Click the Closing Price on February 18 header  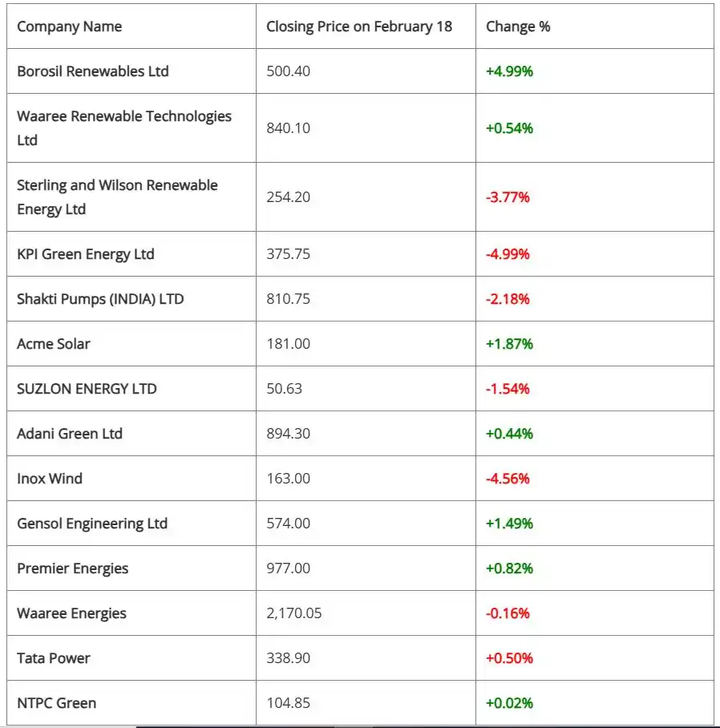359,26
